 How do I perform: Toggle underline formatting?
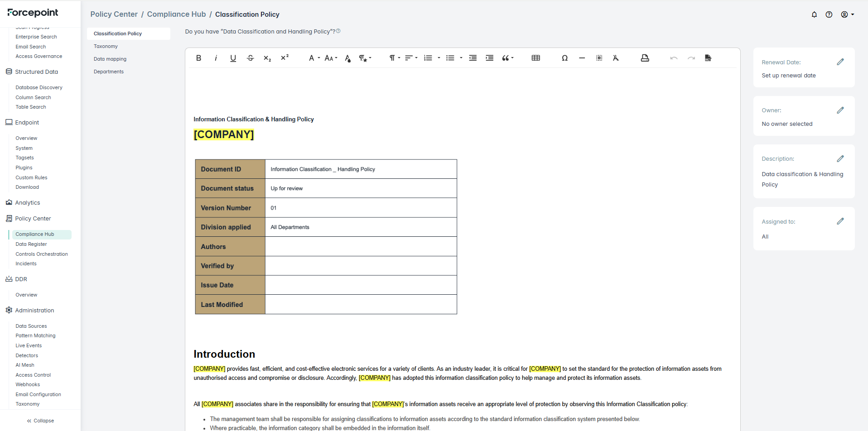(233, 58)
